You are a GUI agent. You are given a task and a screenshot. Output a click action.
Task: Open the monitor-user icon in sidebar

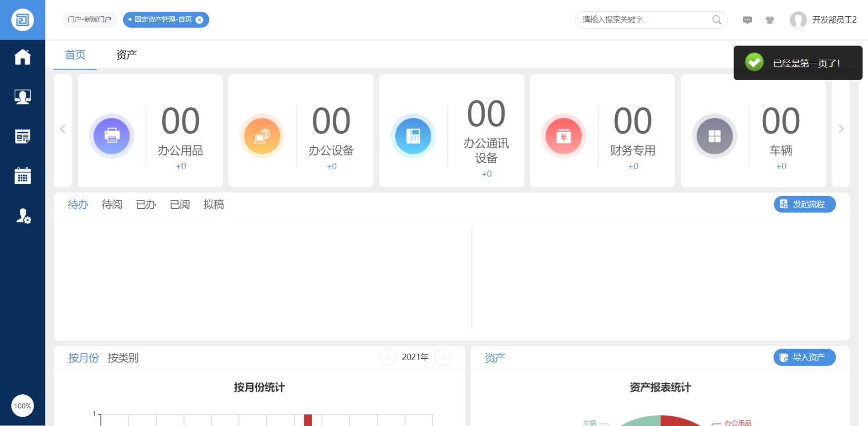coord(22,96)
